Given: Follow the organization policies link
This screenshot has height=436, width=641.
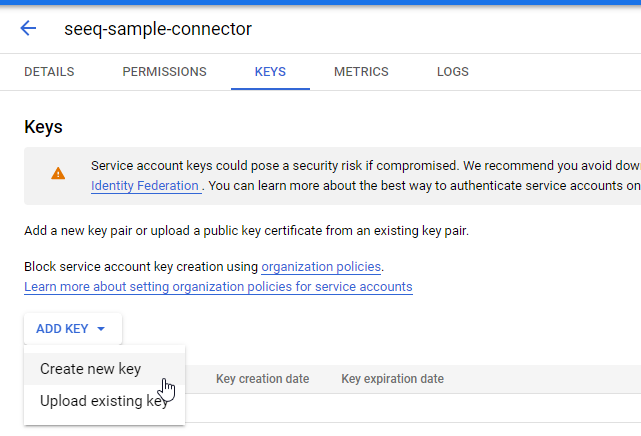Looking at the screenshot, I should click(x=321, y=267).
